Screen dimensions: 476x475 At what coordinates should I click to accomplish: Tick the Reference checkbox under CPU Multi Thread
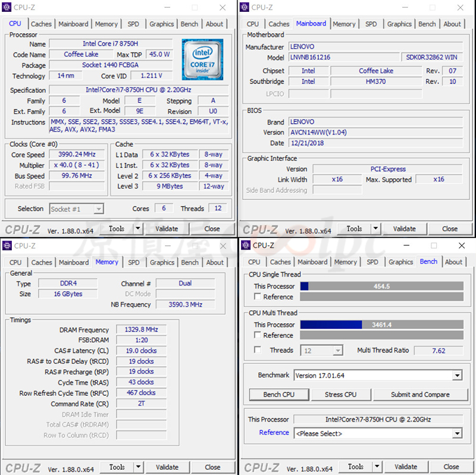(x=258, y=335)
